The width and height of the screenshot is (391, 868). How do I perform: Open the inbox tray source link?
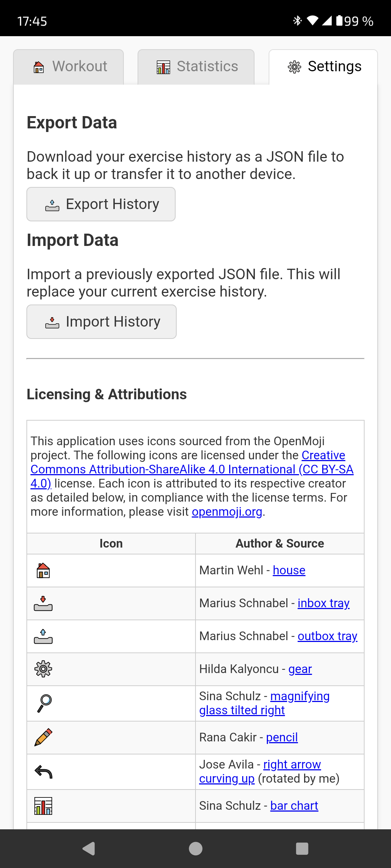click(323, 603)
